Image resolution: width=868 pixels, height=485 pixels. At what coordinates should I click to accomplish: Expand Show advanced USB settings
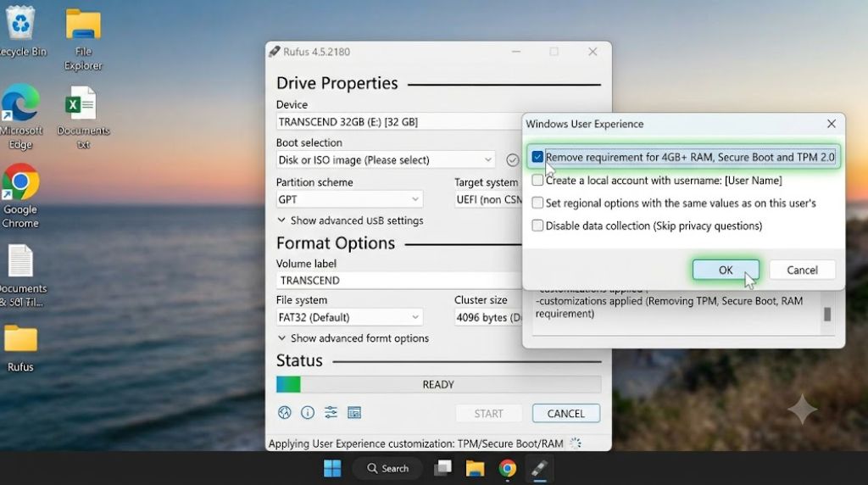pos(350,220)
